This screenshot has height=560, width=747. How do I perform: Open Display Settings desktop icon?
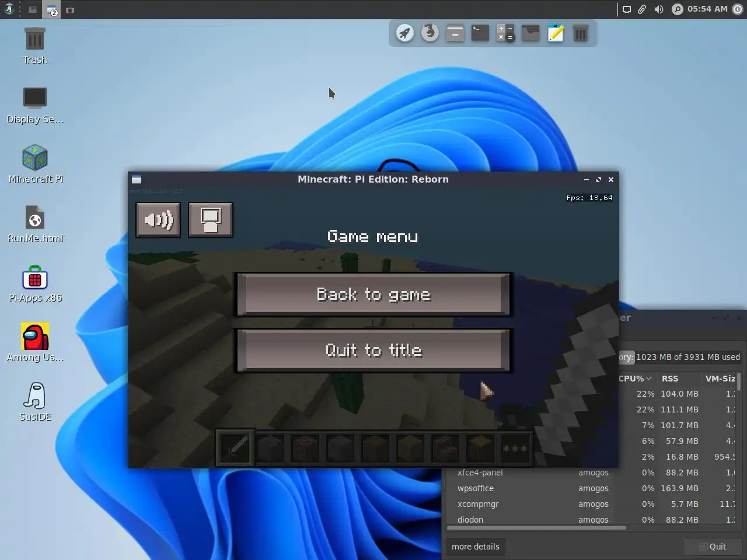[x=35, y=106]
